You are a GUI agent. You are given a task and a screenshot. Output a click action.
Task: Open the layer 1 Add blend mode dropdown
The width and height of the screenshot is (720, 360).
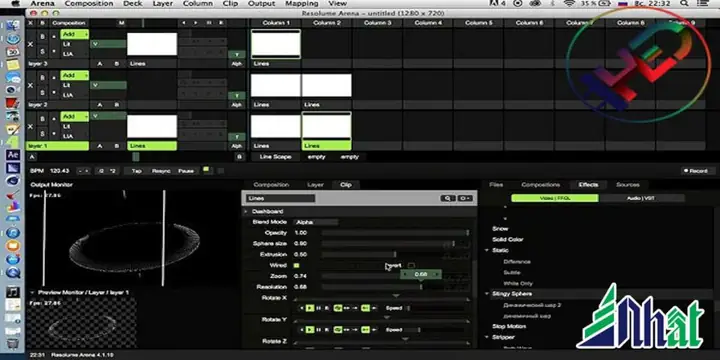tap(74, 117)
